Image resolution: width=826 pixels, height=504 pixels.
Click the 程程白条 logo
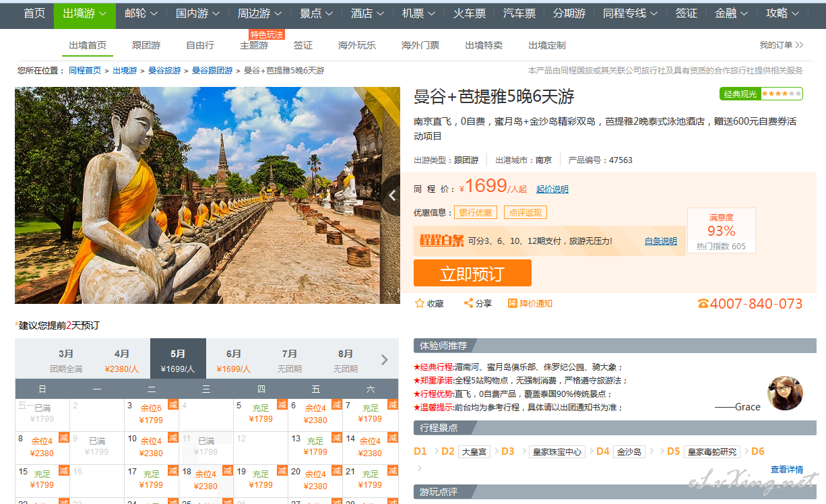tap(441, 241)
